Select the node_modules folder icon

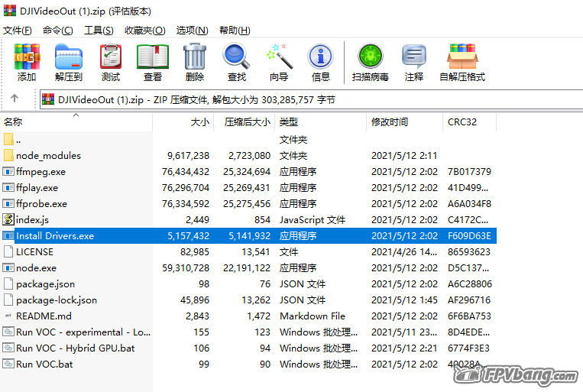[9, 155]
